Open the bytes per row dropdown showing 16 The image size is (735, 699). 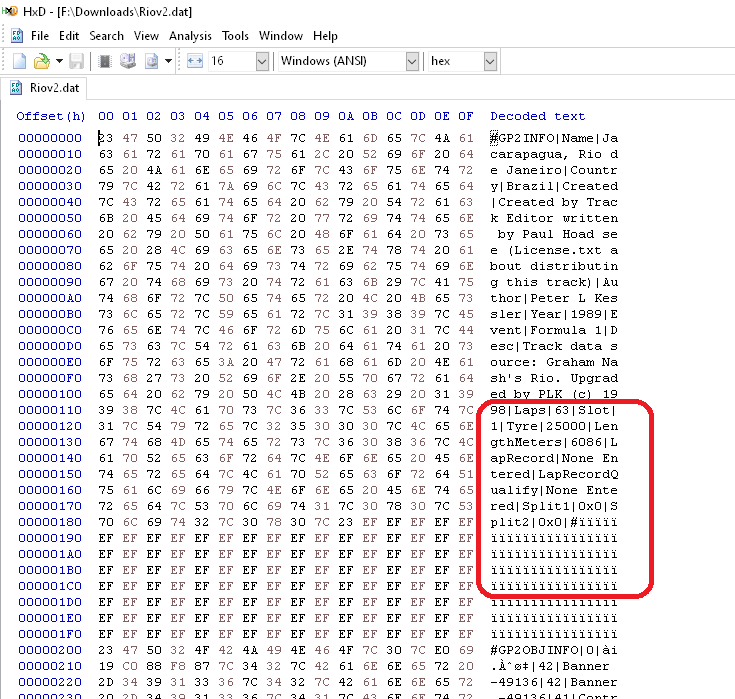[x=261, y=62]
